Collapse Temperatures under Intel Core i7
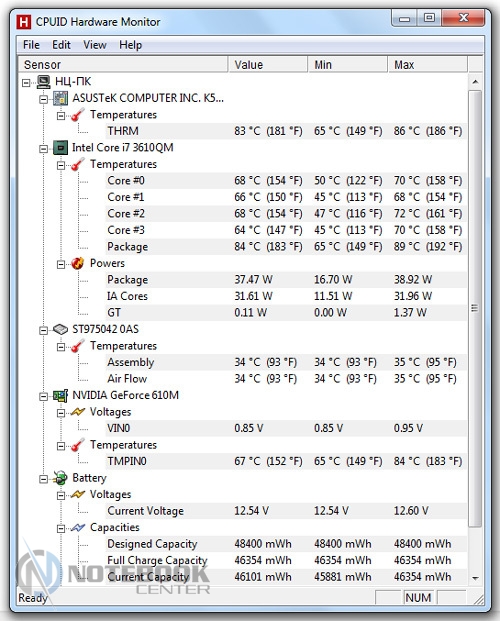 [61, 165]
